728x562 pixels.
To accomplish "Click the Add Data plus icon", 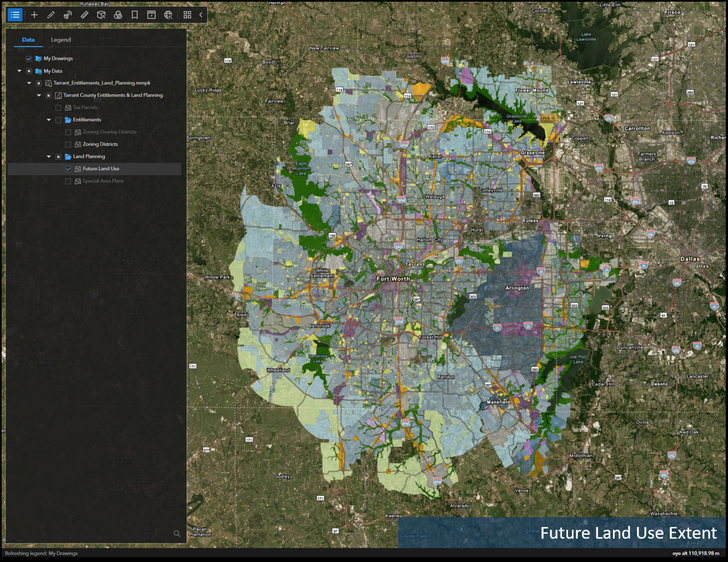I will 34,15.
